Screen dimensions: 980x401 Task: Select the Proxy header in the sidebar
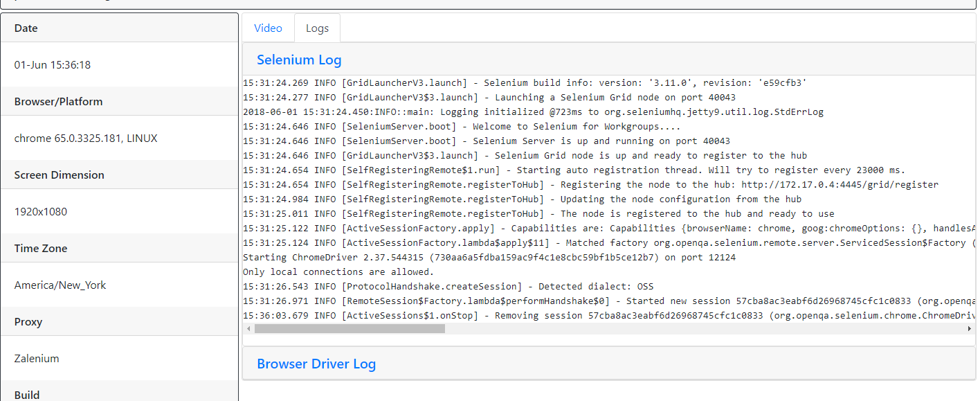[29, 321]
